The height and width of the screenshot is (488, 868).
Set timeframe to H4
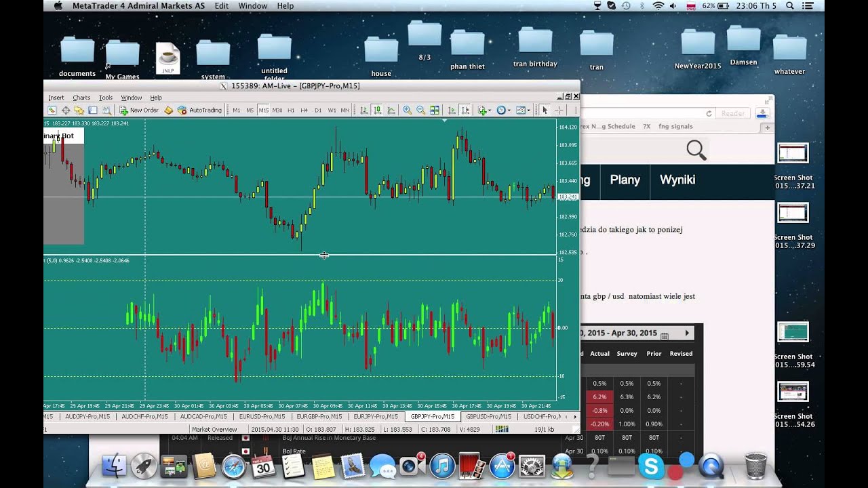304,110
